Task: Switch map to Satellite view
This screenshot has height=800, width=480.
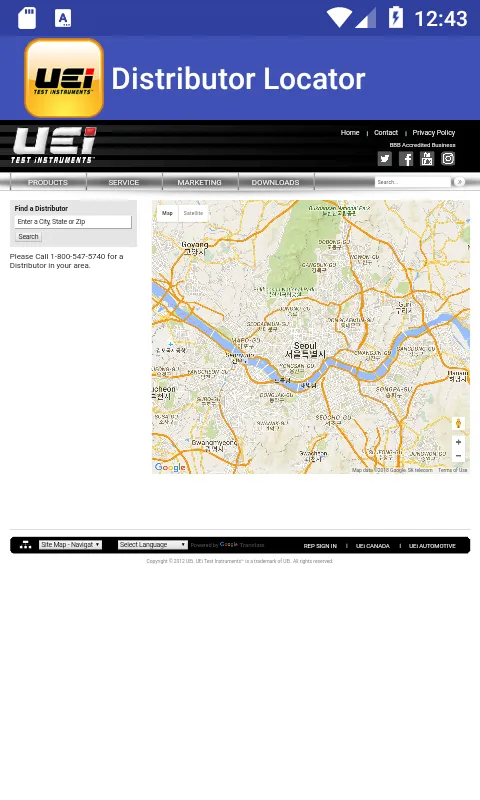Action: point(193,213)
